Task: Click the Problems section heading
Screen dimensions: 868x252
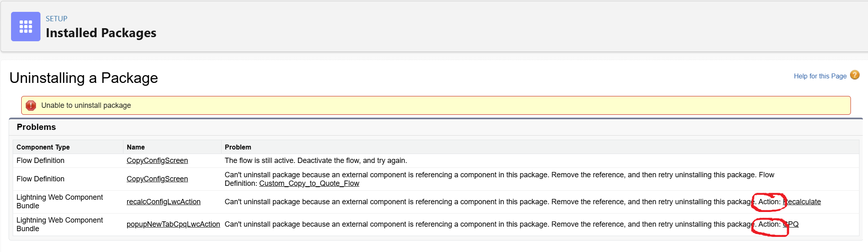Action: (36, 127)
